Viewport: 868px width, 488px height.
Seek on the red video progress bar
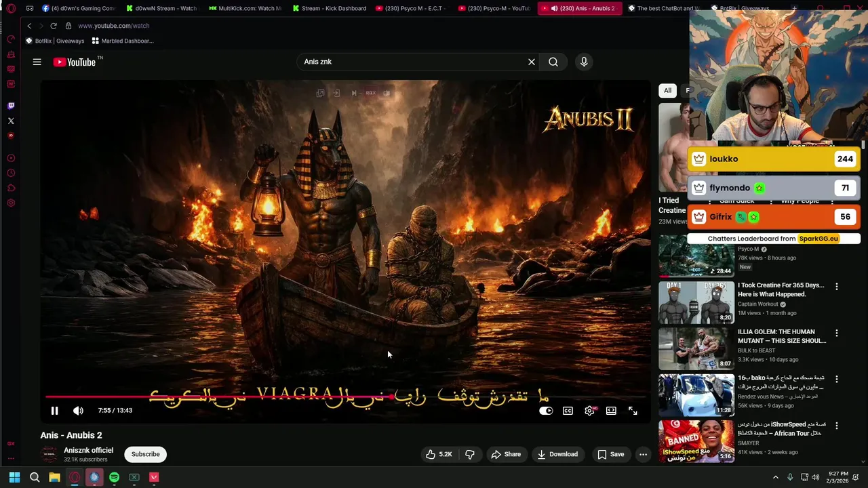click(x=346, y=396)
